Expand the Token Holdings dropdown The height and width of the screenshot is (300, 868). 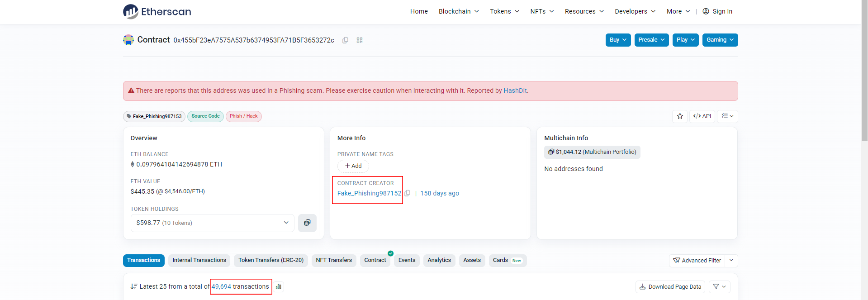tap(212, 223)
